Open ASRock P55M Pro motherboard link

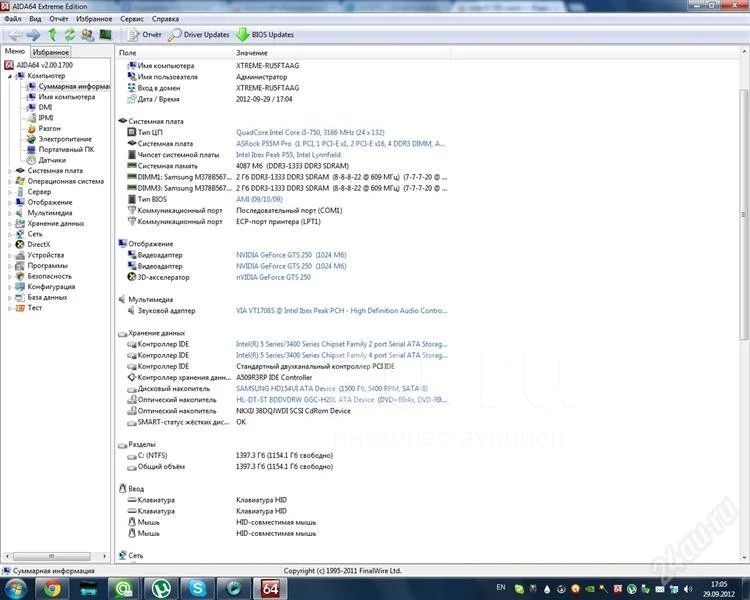[341, 144]
